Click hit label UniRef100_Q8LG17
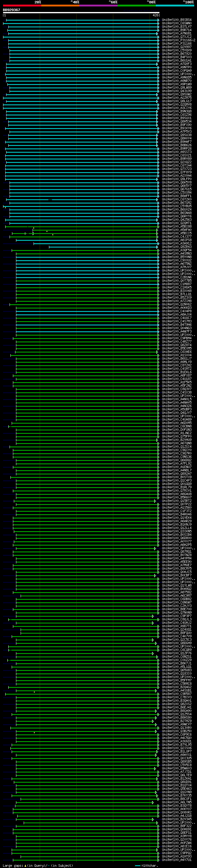The width and height of the screenshot is (197, 868). point(176,101)
